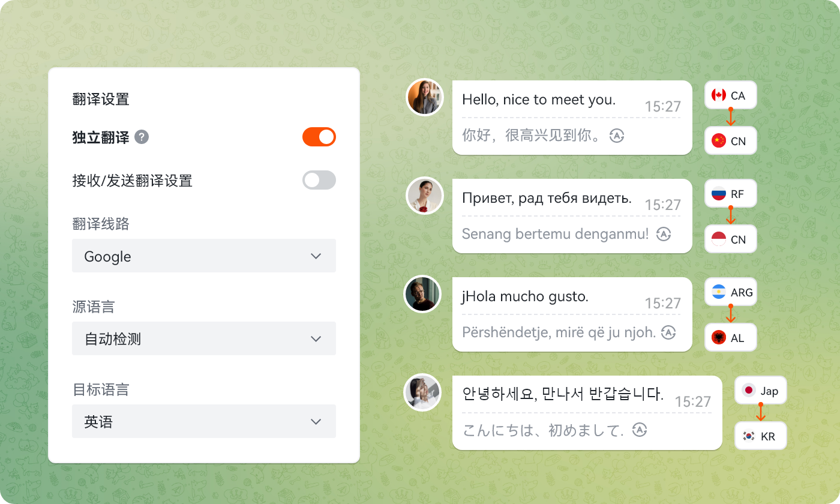Viewport: 840px width, 504px height.
Task: Click the Canada flag CA badge
Action: click(x=730, y=95)
